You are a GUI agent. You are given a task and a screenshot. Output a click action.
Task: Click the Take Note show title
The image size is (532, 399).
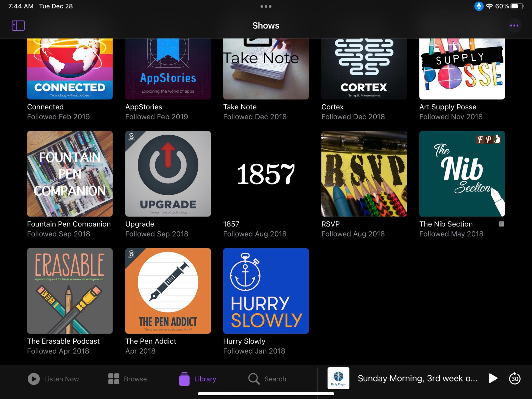(240, 107)
